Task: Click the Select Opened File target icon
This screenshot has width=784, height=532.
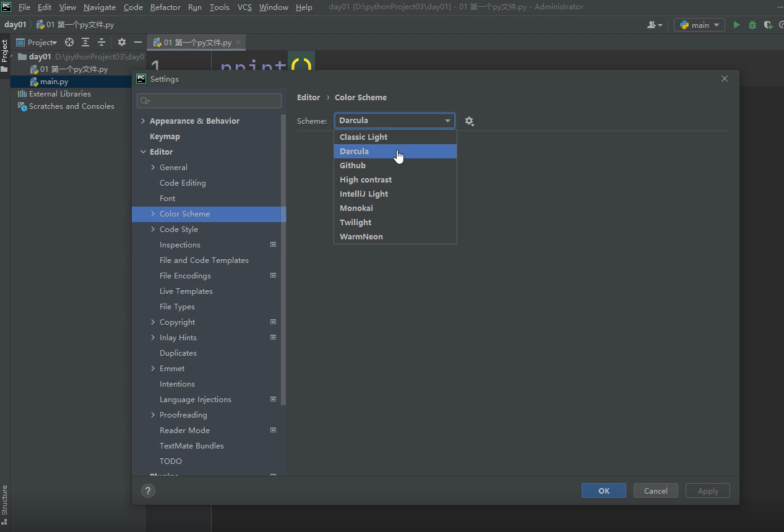Action: [69, 42]
